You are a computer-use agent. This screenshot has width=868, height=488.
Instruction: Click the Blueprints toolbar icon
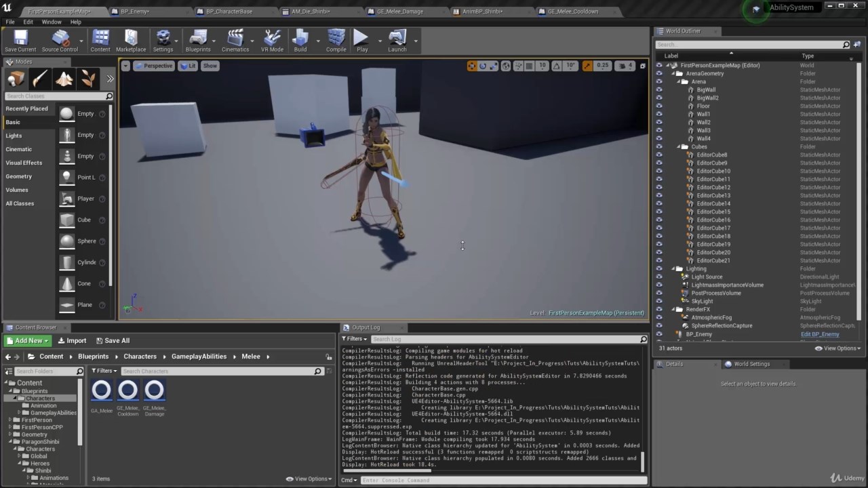coord(197,40)
